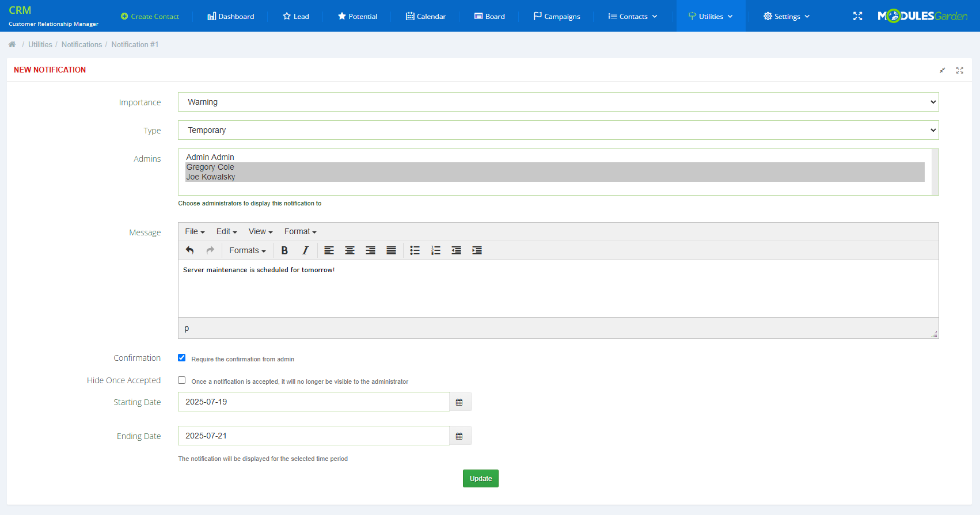Open calendar picker for Ending Date
Screen dimensions: 980x515
[x=459, y=436]
